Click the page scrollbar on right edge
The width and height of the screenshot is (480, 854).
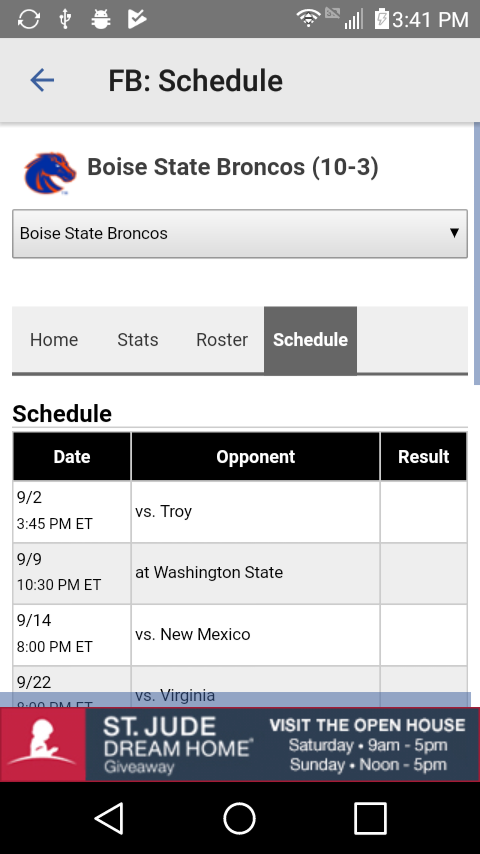477,254
